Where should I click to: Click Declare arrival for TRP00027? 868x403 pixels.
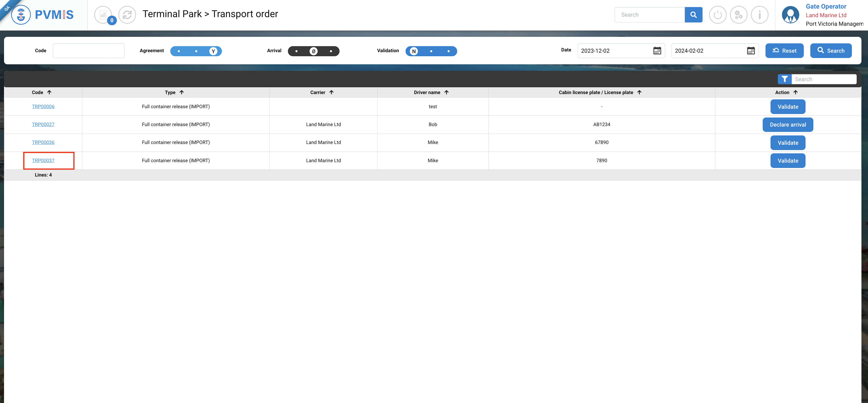787,125
